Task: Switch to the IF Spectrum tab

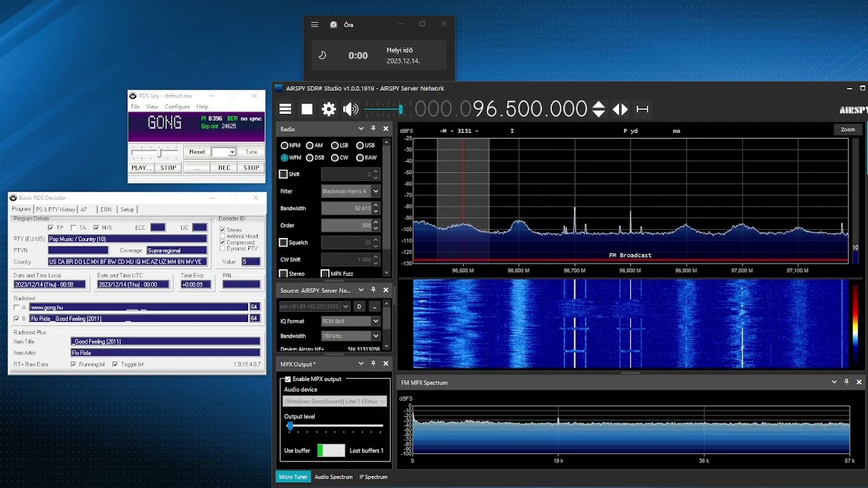Action: click(374, 476)
